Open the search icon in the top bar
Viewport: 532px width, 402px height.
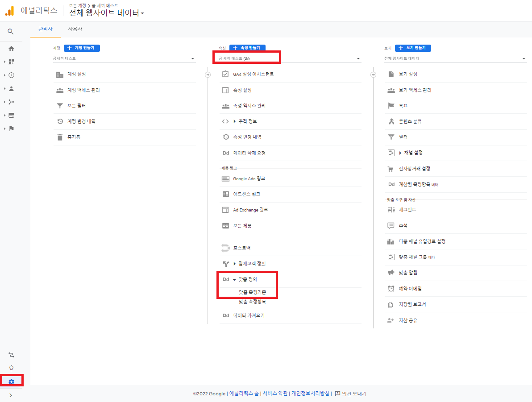(11, 31)
